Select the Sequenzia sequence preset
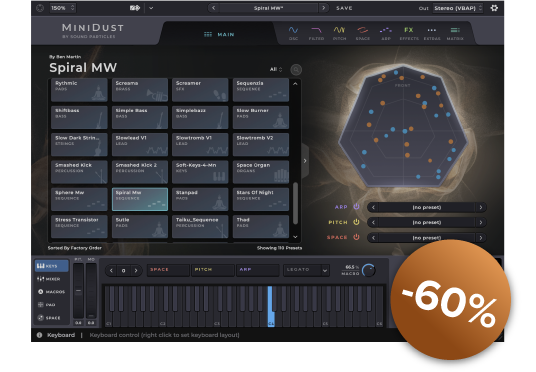This screenshot has height=372, width=536. tap(261, 90)
